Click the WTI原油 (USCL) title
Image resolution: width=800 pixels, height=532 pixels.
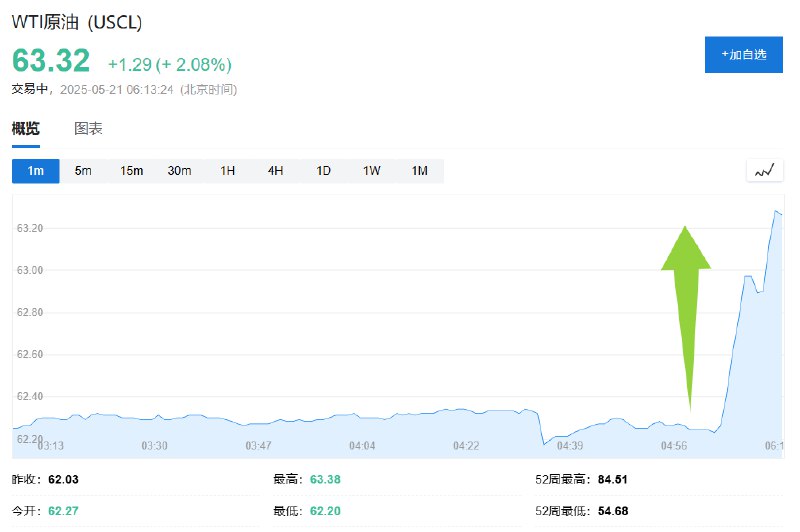[77, 22]
